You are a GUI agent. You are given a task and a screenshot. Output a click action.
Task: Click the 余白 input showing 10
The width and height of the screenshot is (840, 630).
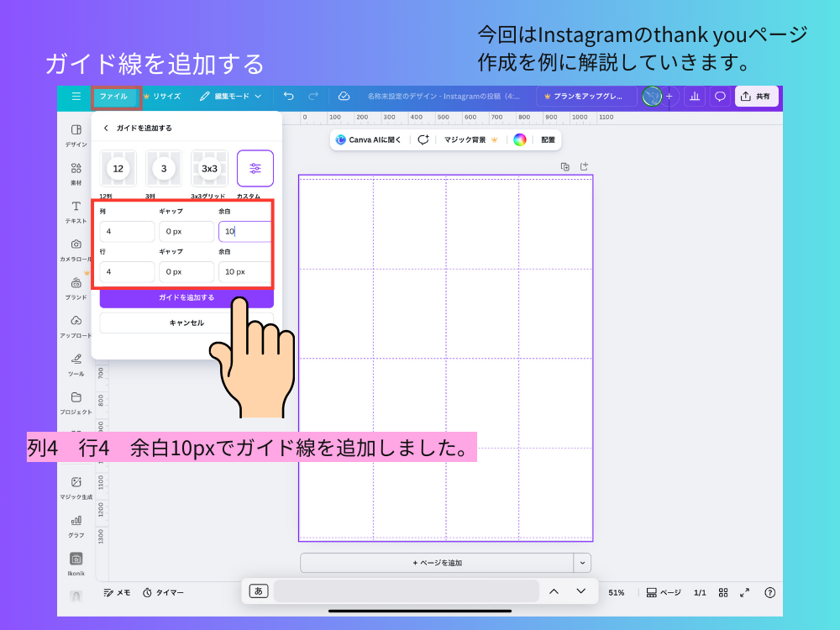244,231
